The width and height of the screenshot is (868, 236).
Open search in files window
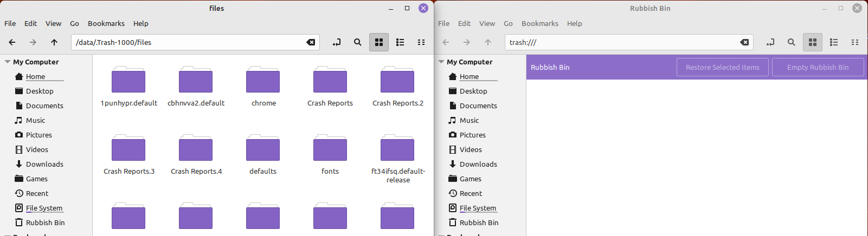tap(358, 42)
